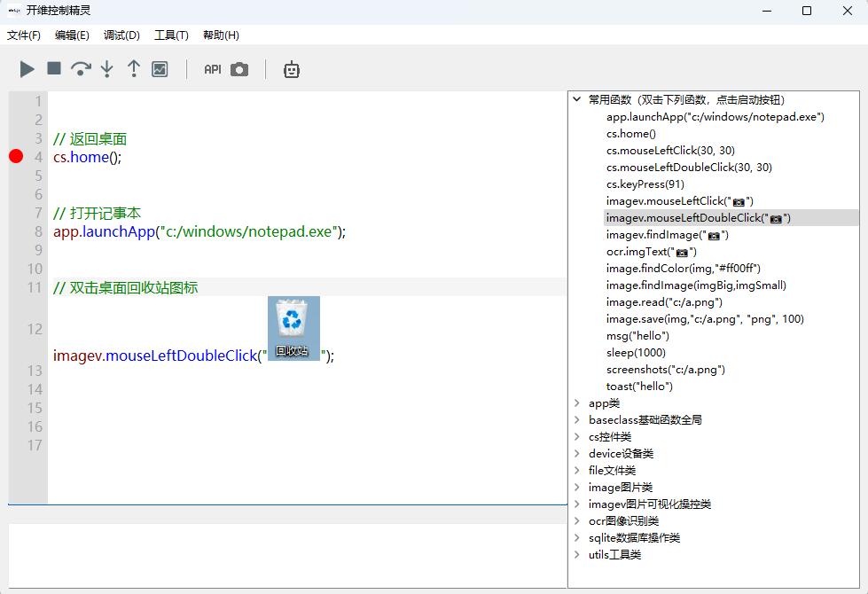
Task: Click line number 8 in the gutter
Action: tap(38, 231)
